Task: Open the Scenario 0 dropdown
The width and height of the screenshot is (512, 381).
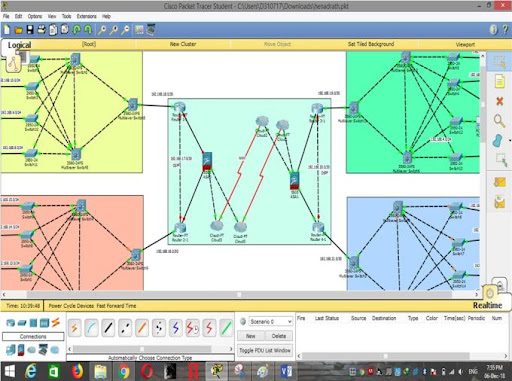Action: pyautogui.click(x=271, y=322)
